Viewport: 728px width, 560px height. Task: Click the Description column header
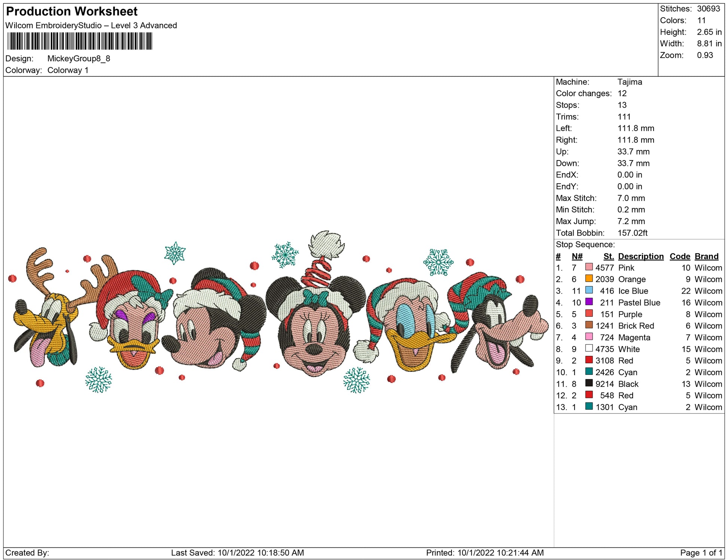point(640,256)
